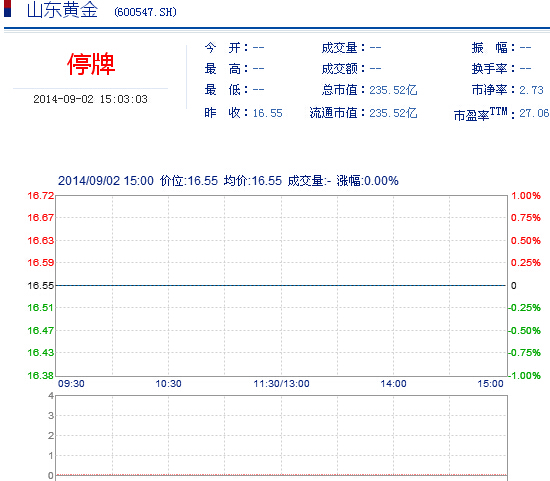Click inside the volume chart area
Image resolution: width=550 pixels, height=481 pixels.
tap(281, 435)
